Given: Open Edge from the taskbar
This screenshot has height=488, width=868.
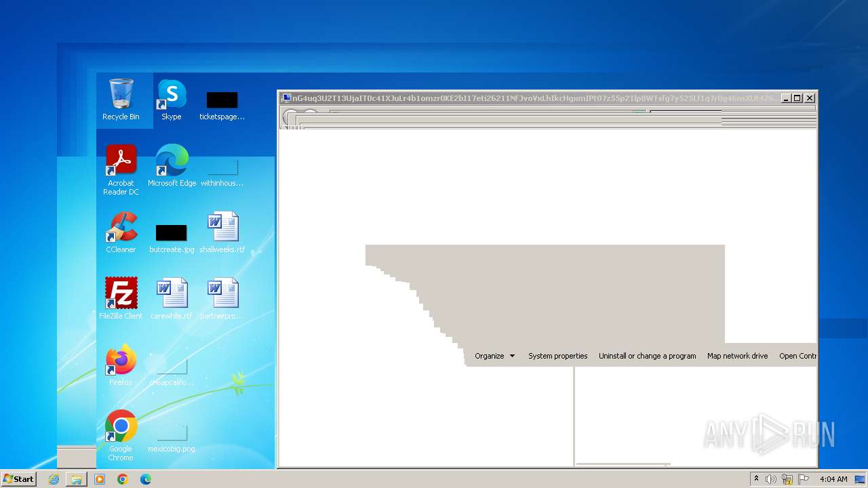Looking at the screenshot, I should pos(146,479).
